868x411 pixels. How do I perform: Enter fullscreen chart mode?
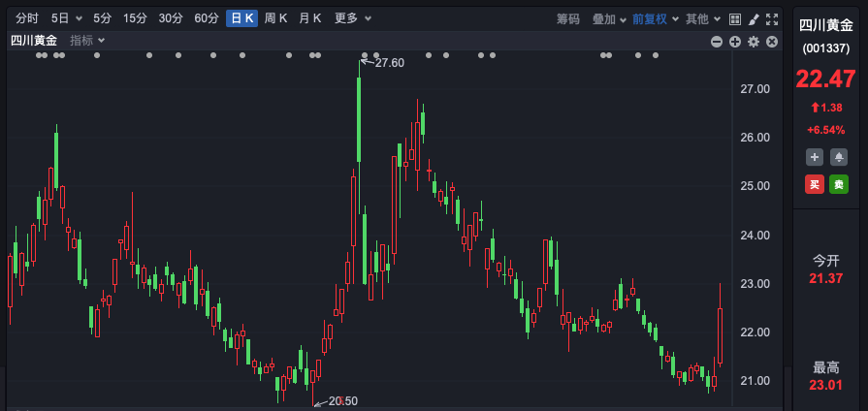point(772,18)
